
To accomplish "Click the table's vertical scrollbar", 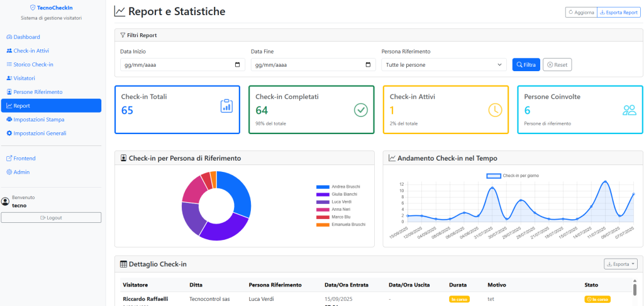I will 634,288.
